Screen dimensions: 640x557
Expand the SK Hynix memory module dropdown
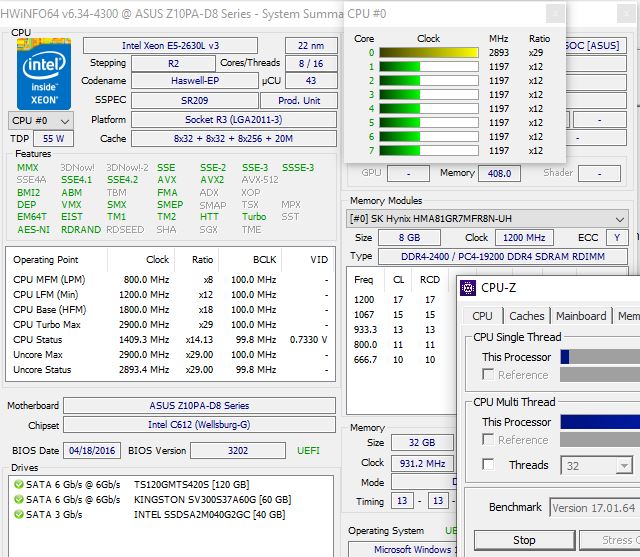click(x=487, y=219)
